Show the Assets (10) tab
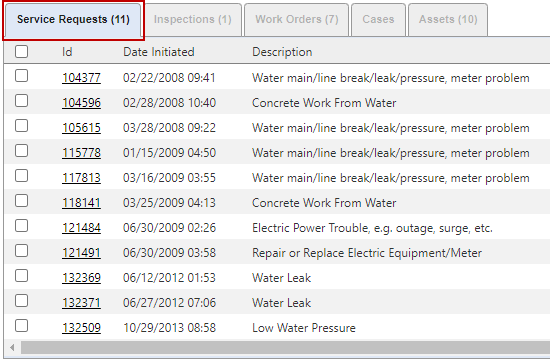550x361 pixels. click(x=448, y=20)
